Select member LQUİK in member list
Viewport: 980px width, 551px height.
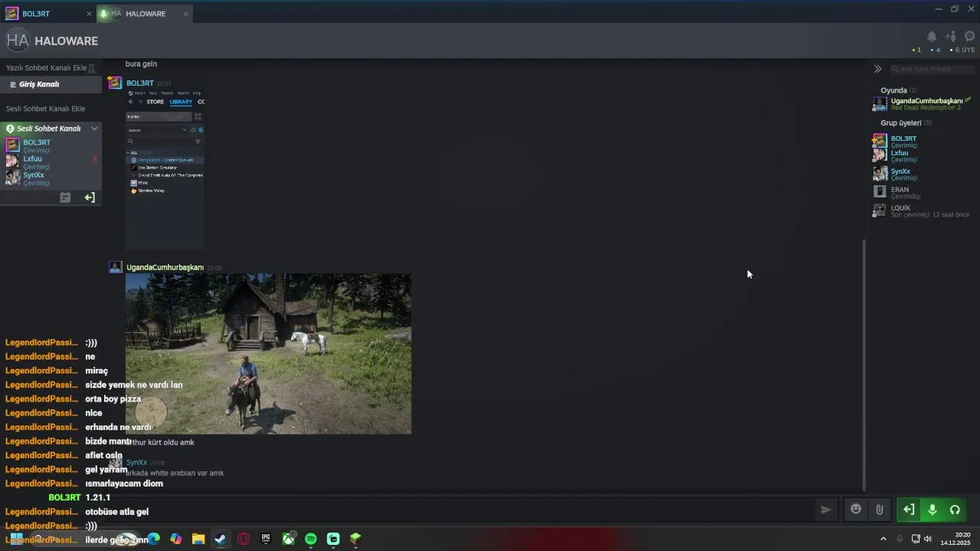coord(901,208)
